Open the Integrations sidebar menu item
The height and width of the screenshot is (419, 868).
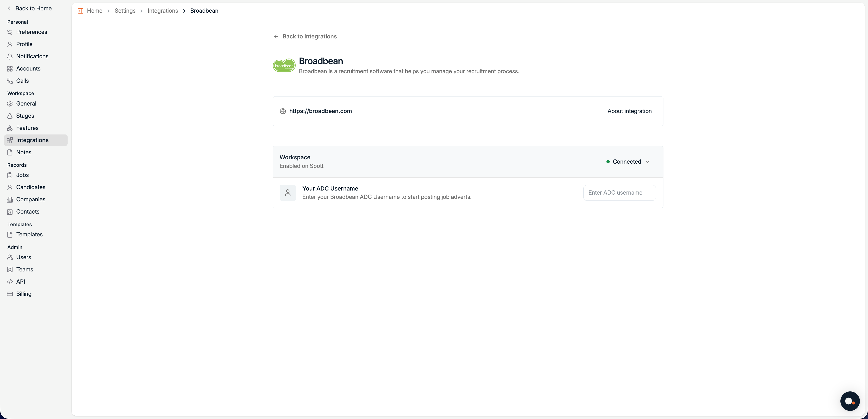[32, 140]
